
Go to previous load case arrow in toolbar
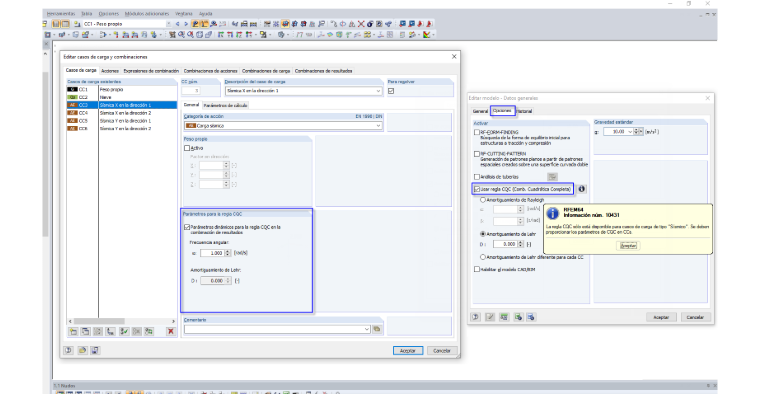click(177, 24)
